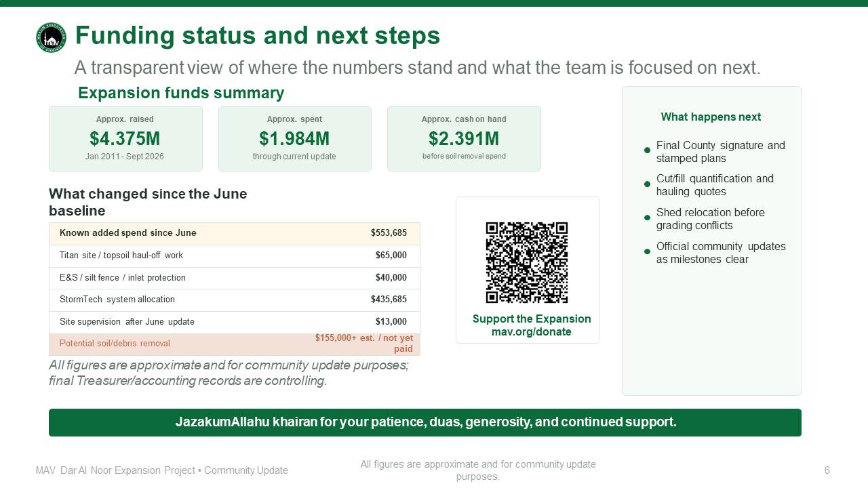Click the '$40,000' amount cell

[x=391, y=278]
